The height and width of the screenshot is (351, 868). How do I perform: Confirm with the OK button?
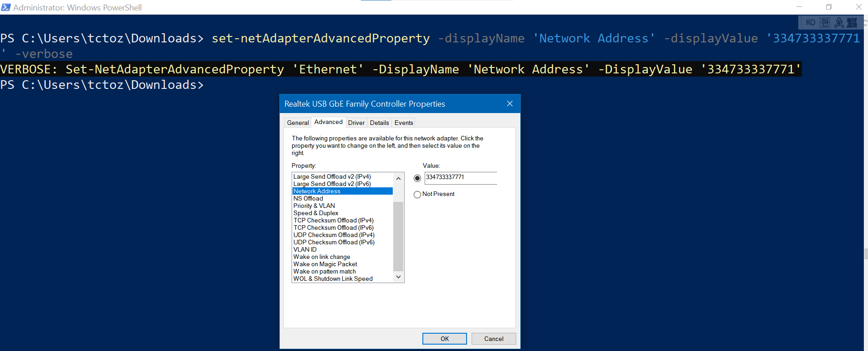click(445, 339)
